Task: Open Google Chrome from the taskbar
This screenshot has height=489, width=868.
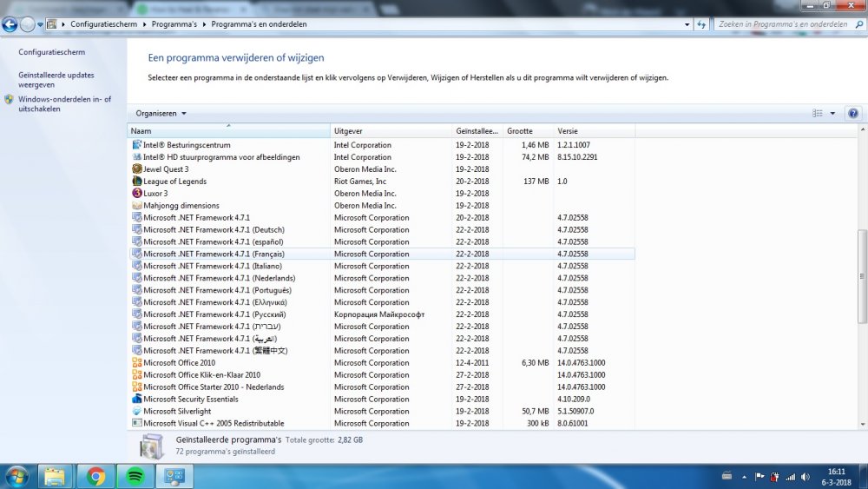Action: click(95, 476)
